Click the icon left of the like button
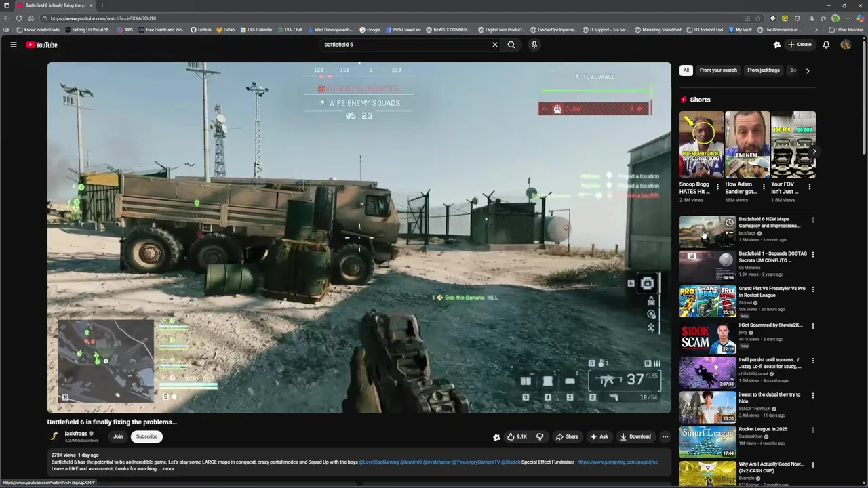Viewport: 868px width, 488px height. click(496, 437)
